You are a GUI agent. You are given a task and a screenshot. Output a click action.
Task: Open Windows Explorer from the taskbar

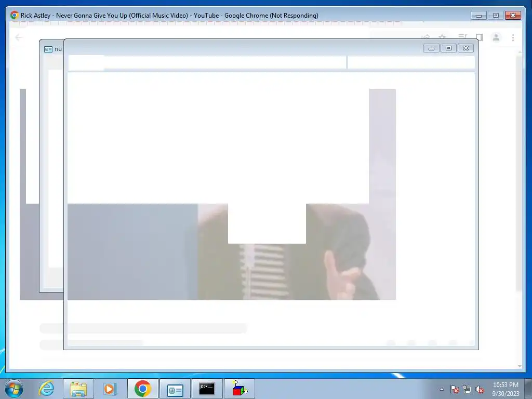[78, 389]
